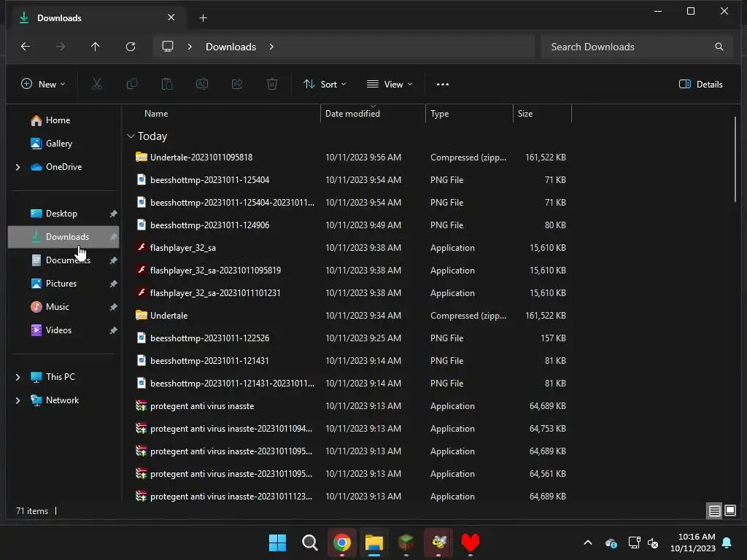The width and height of the screenshot is (747, 560).
Task: Close the Downloads tab
Action: coord(171,17)
